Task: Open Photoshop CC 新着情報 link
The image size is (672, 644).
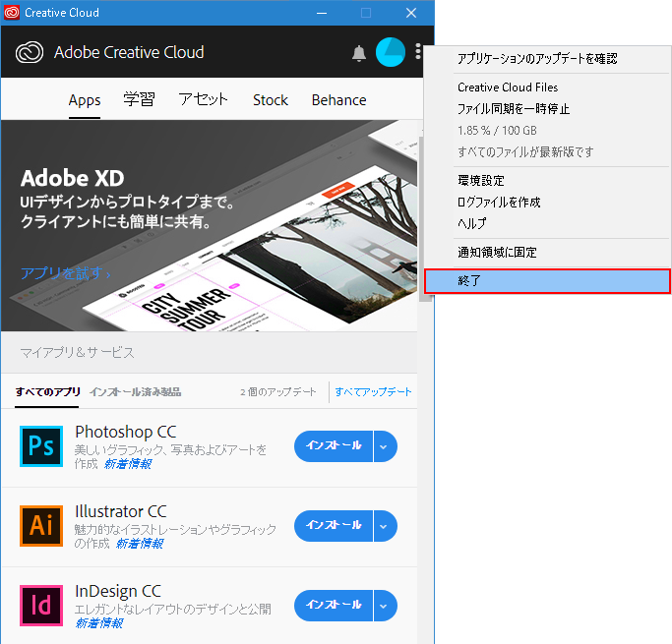Action: [x=128, y=464]
